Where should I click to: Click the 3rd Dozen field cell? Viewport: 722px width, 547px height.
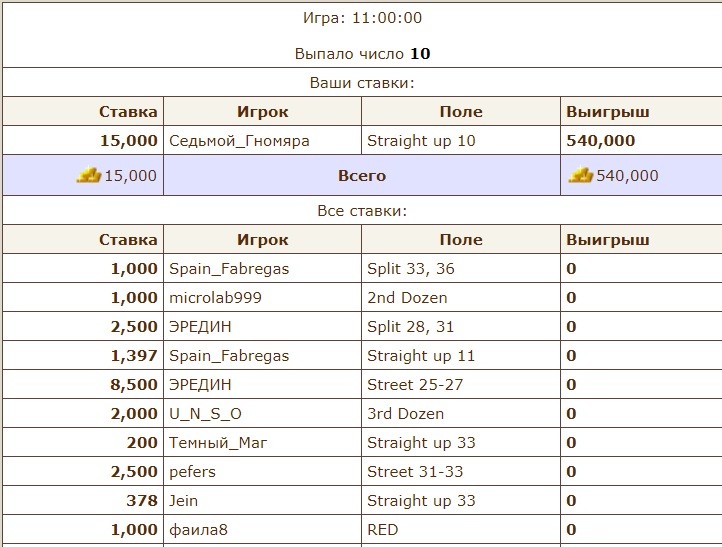(x=405, y=413)
